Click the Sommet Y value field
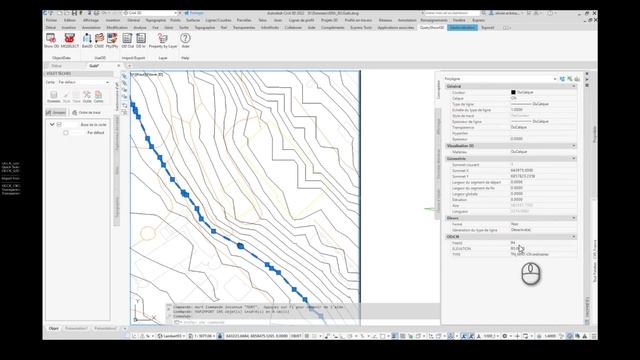Viewport: 640px width, 360px height. pyautogui.click(x=543, y=176)
